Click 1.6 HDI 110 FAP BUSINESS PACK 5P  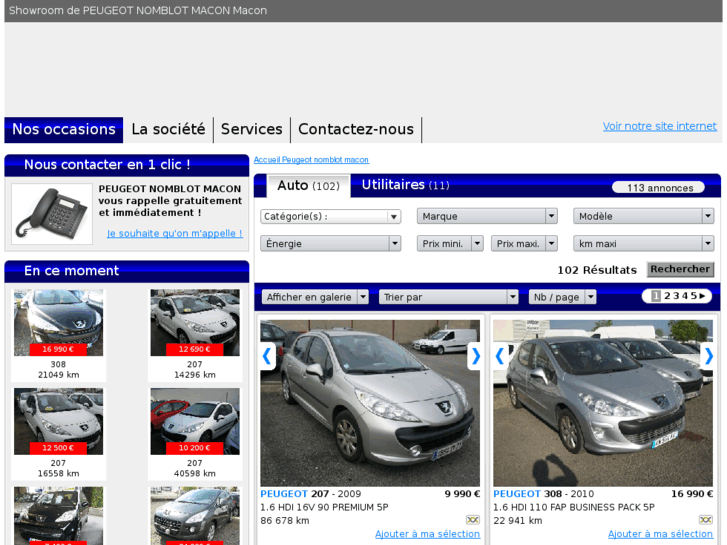pos(574,507)
